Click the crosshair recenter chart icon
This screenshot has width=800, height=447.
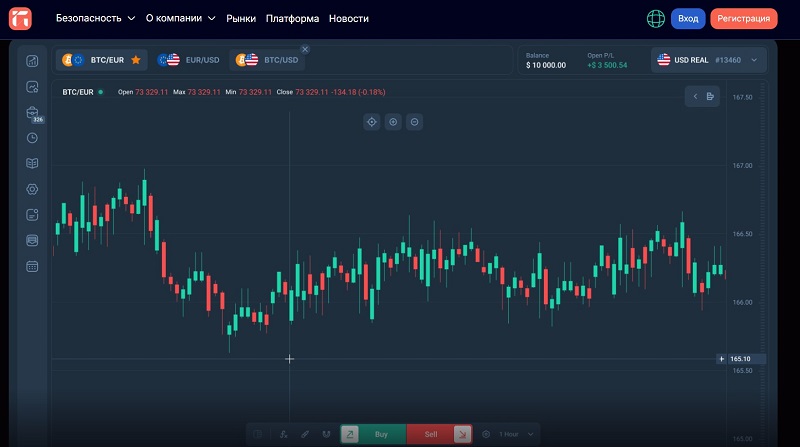pyautogui.click(x=371, y=122)
